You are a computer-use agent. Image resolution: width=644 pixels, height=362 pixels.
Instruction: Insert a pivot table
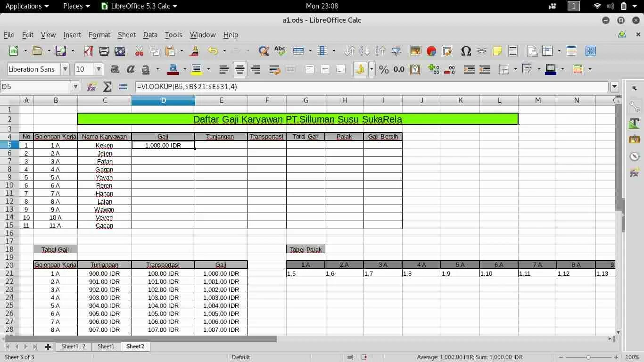point(447,51)
